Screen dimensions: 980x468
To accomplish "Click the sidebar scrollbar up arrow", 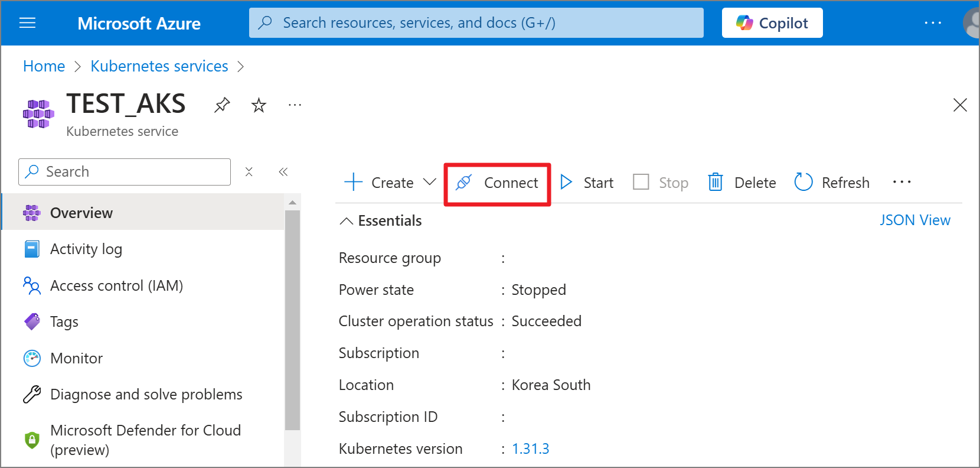I will click(292, 203).
